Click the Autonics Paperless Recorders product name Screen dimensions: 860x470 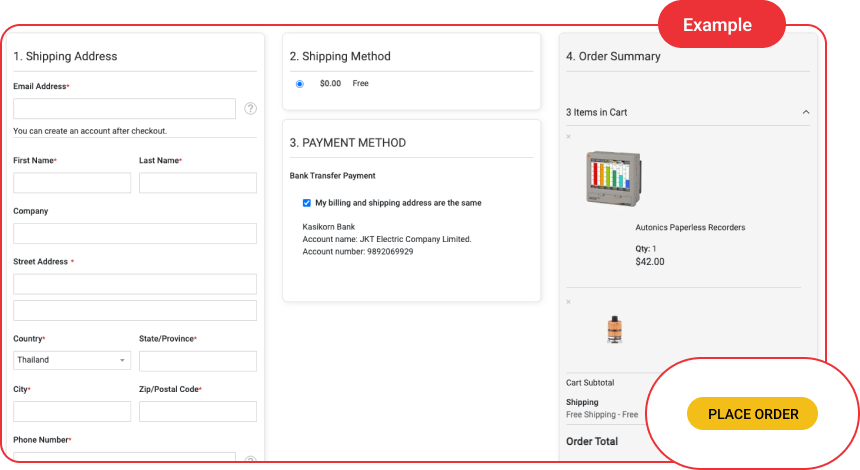click(x=690, y=228)
